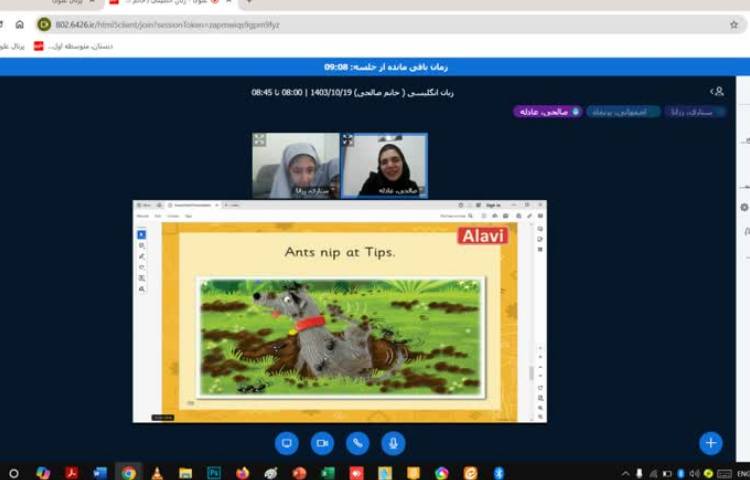Open Photoshop from the taskbar
Screen dimensions: 750x480
pyautogui.click(x=214, y=473)
